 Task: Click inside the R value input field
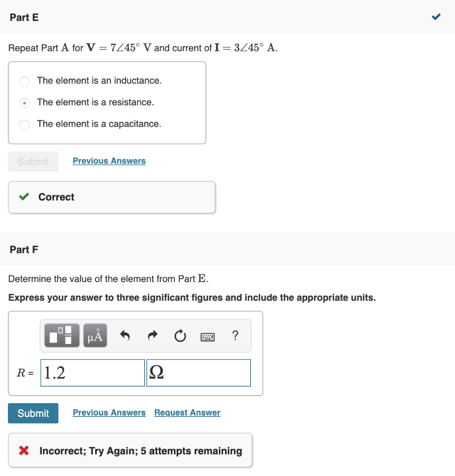(x=92, y=372)
